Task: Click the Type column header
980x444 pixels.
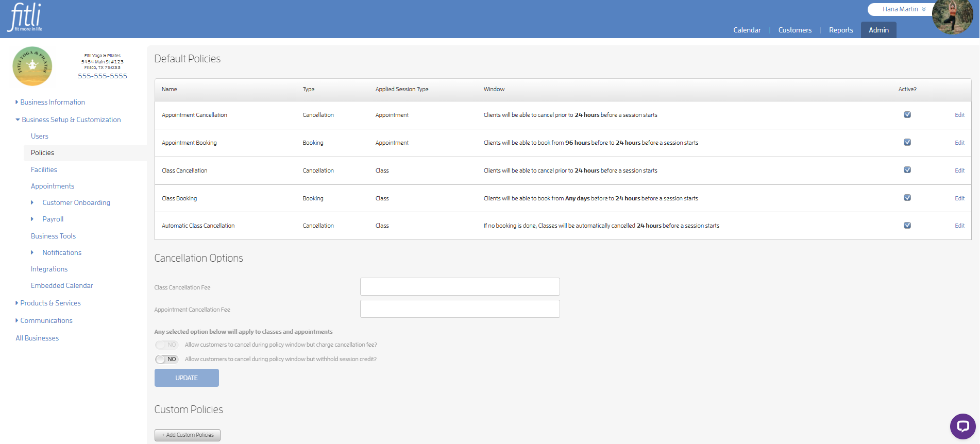Action: click(x=308, y=89)
